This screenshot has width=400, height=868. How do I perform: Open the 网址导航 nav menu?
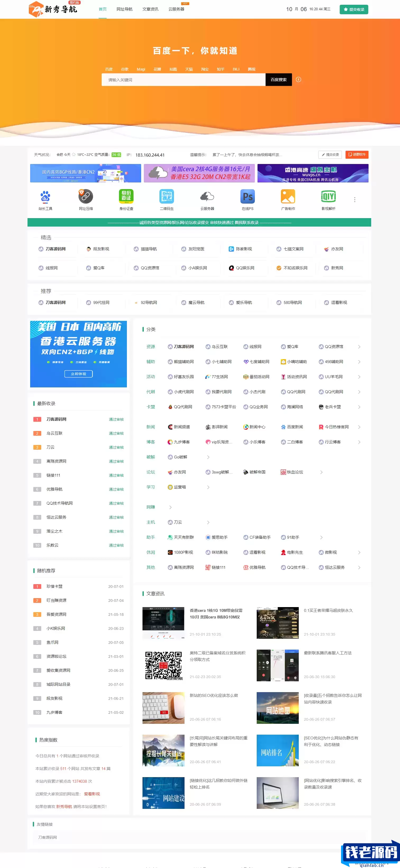pyautogui.click(x=125, y=9)
